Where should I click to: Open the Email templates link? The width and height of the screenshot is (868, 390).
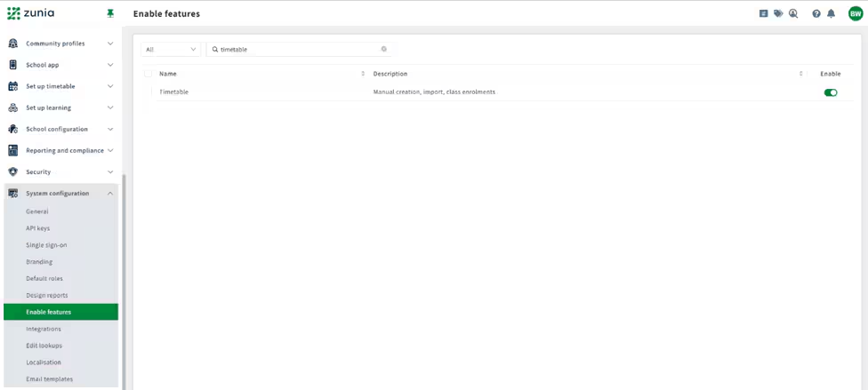click(49, 379)
